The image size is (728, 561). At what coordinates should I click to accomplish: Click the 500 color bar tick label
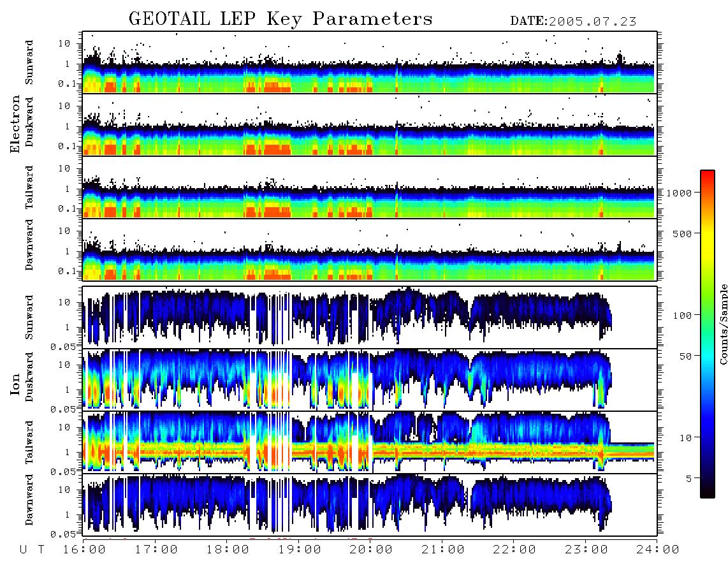coord(682,233)
